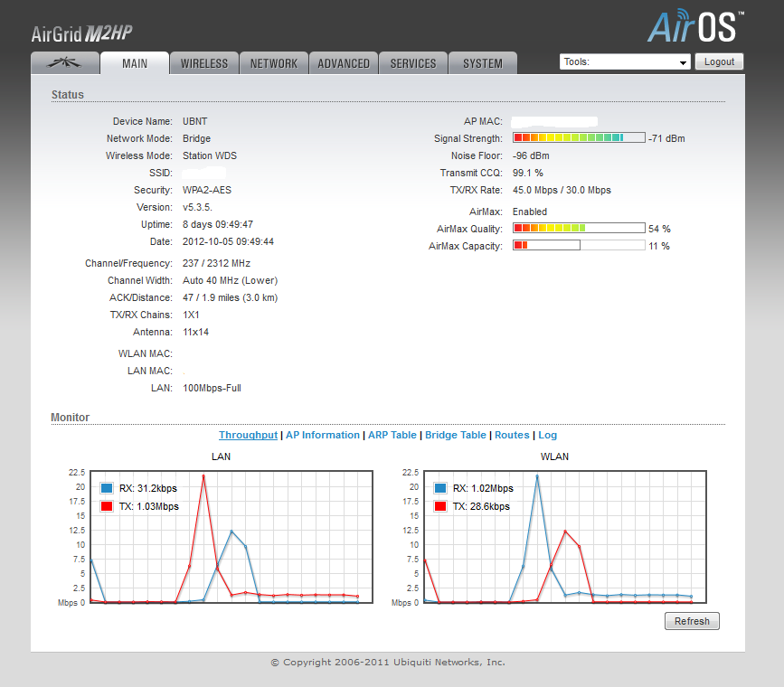Viewport: 784px width, 687px height.
Task: Open the WIRELESS tab
Action: (x=204, y=63)
